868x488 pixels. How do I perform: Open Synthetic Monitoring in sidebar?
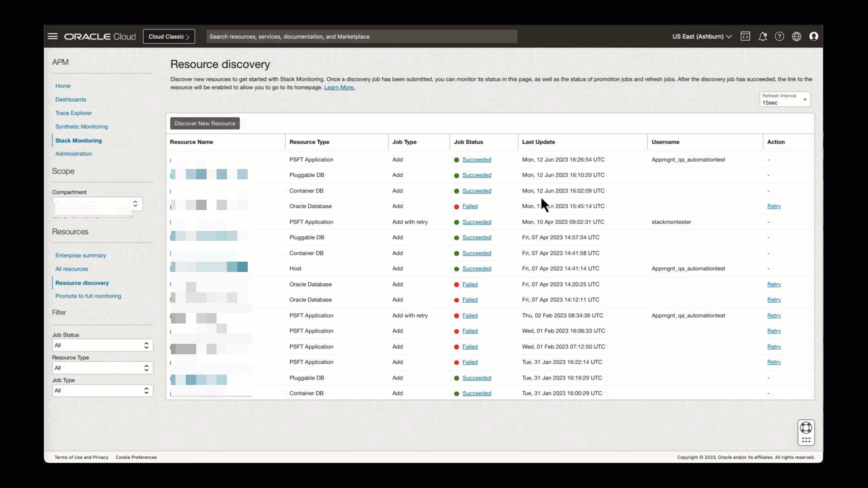[81, 127]
